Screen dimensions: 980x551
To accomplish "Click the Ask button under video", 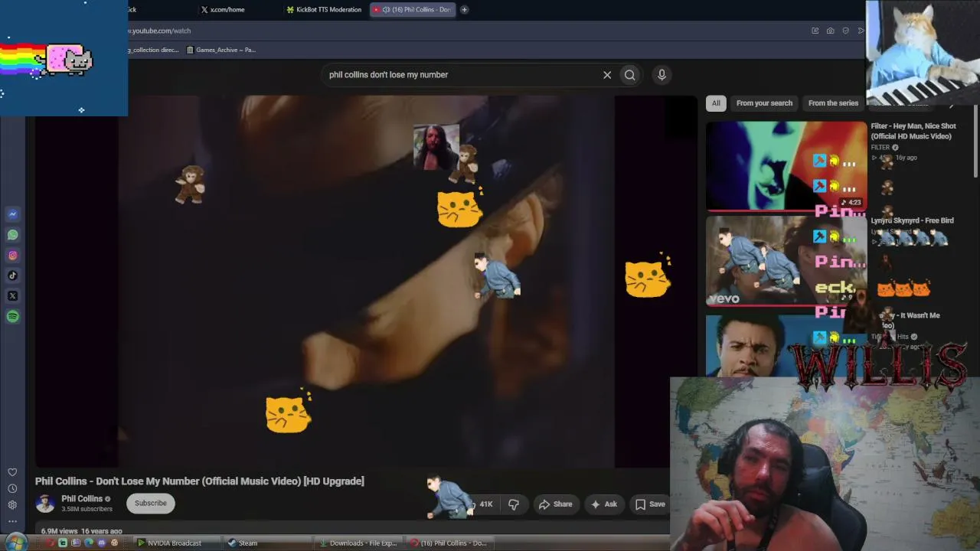I will (603, 504).
